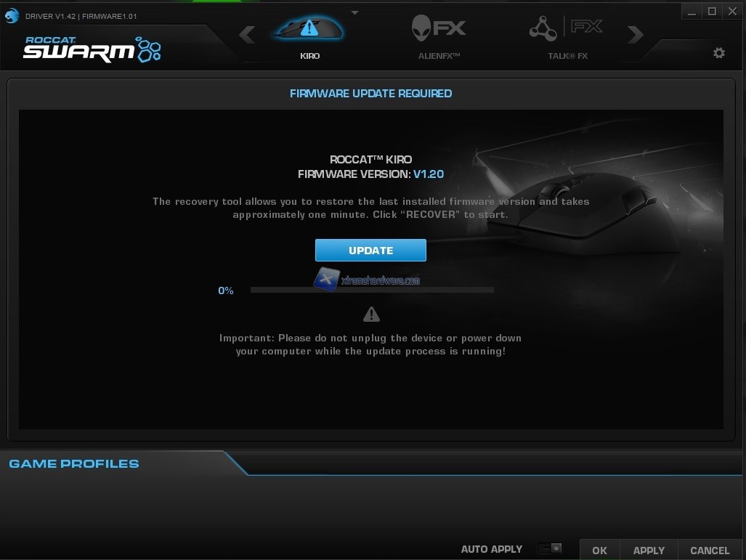Click the UPDATE button
This screenshot has height=560, width=746.
coord(370,250)
